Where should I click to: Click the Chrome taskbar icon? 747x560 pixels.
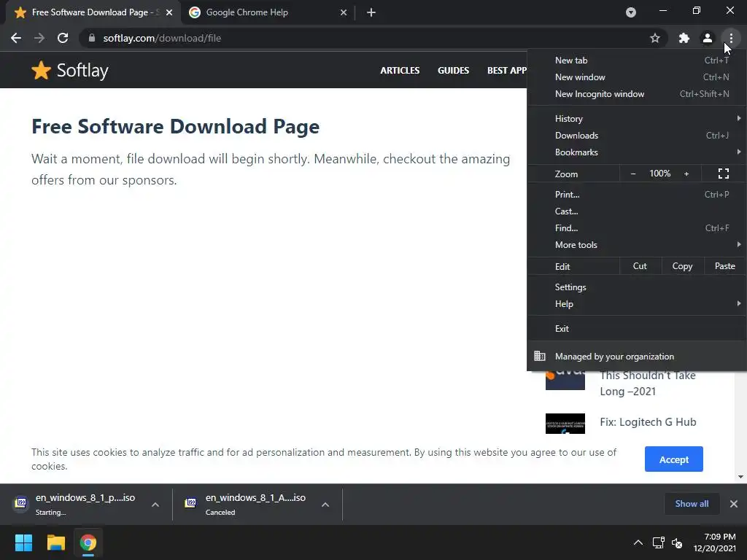[x=88, y=542]
